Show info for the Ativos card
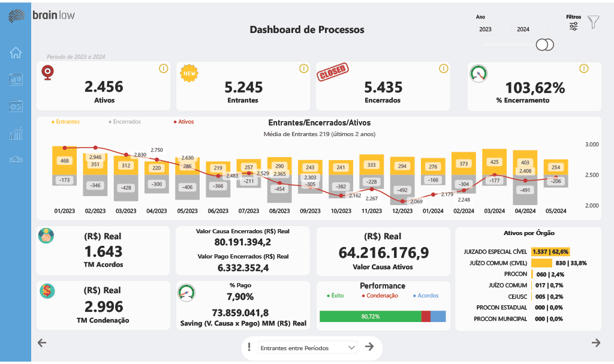 (x=163, y=68)
